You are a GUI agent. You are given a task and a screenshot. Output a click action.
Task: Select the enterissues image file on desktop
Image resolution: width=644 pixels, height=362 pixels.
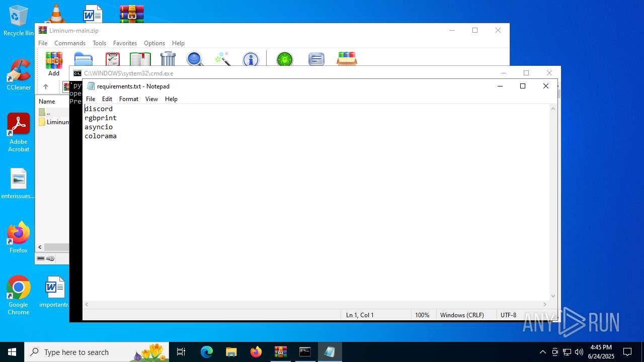point(18,184)
